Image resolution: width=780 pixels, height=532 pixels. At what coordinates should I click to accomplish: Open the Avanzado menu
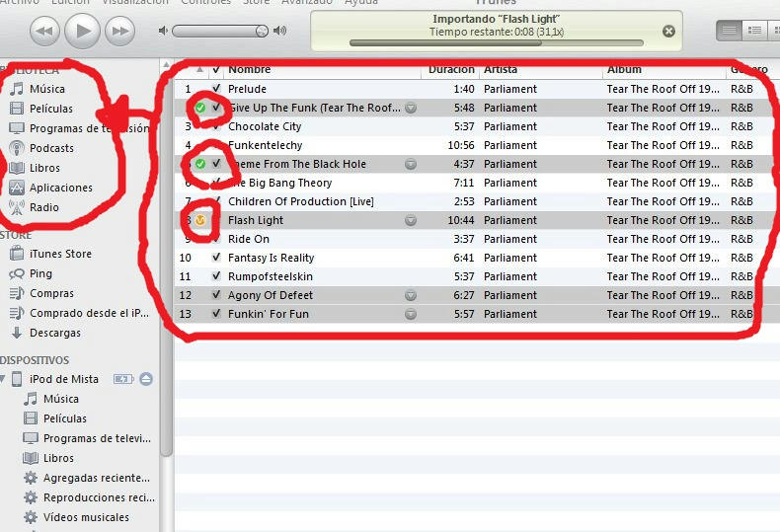tap(306, 3)
